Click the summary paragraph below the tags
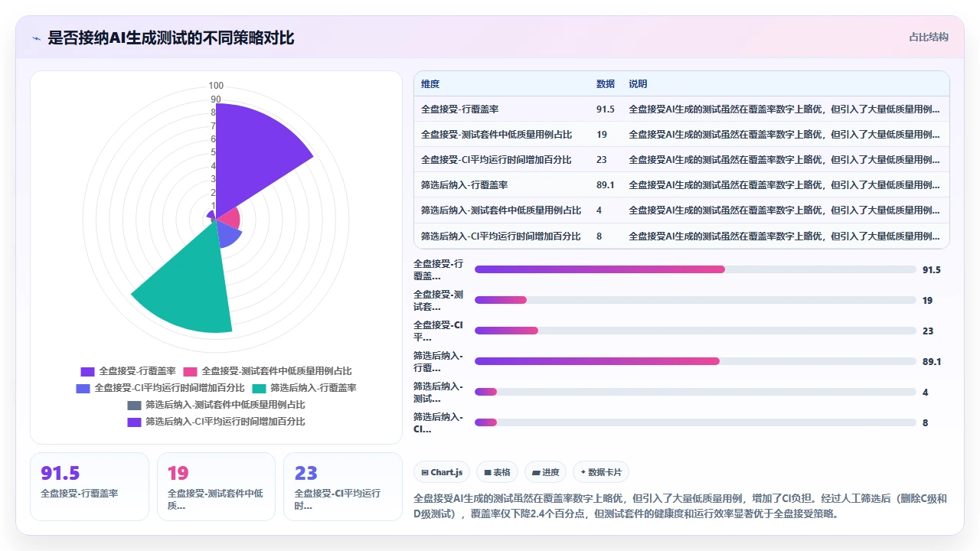 click(681, 506)
